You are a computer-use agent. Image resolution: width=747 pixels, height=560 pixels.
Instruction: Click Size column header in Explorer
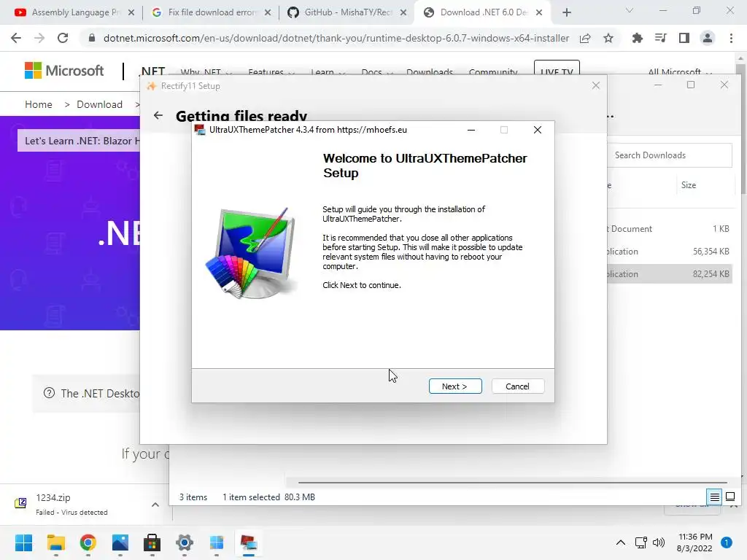click(689, 185)
